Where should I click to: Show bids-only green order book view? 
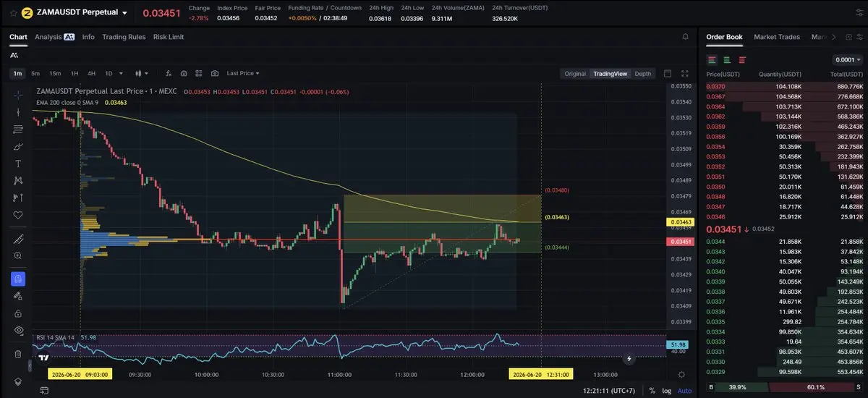point(727,59)
